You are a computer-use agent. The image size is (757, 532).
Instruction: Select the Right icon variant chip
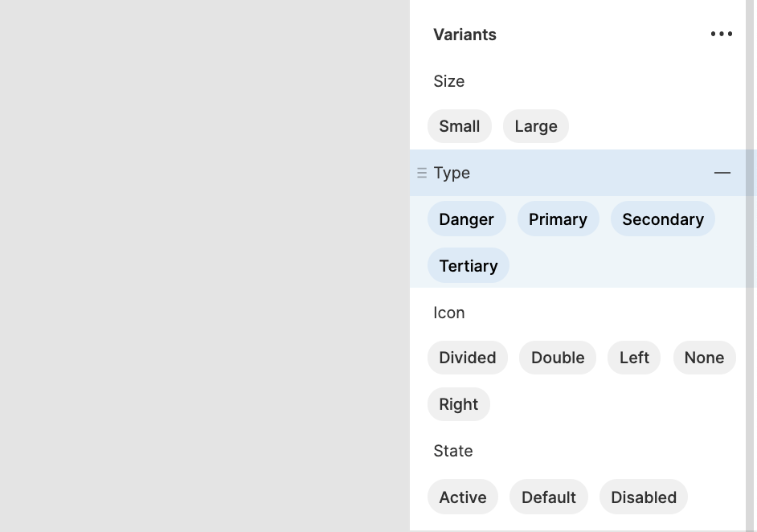[x=459, y=404]
